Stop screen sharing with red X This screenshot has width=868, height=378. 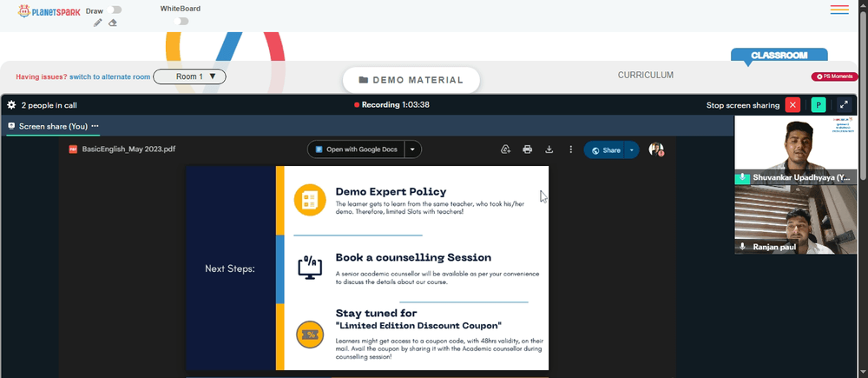tap(792, 105)
